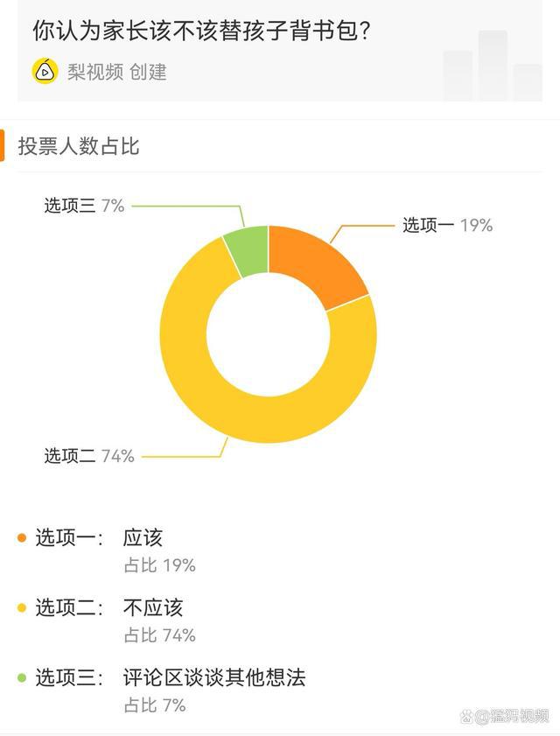Select the 不应该 option text
Image resolution: width=560 pixels, height=736 pixels.
coord(152,608)
